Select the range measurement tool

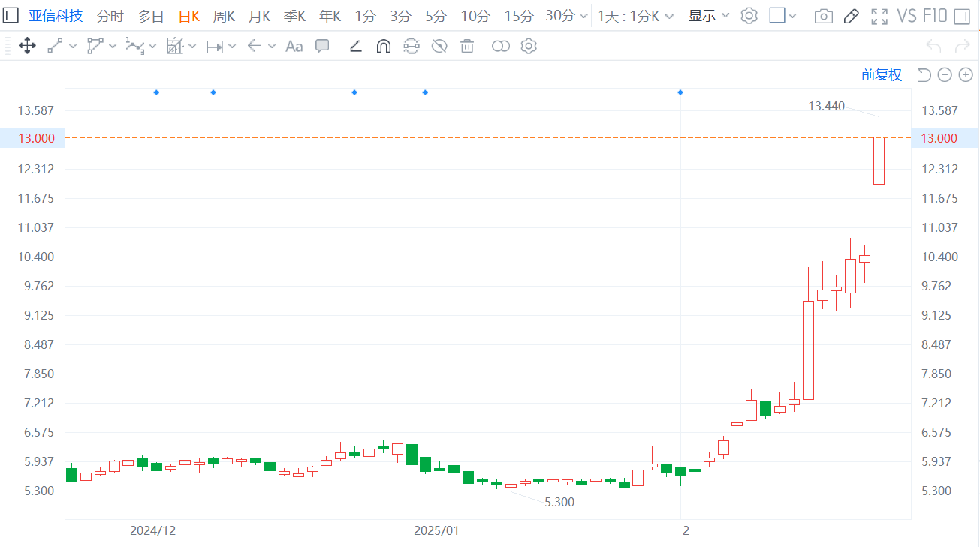(x=214, y=47)
